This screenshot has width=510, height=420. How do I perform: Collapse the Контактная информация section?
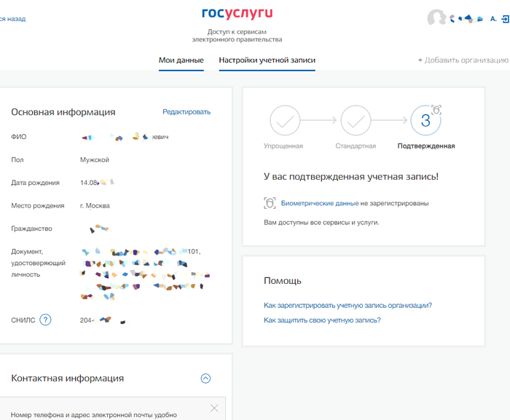(205, 379)
